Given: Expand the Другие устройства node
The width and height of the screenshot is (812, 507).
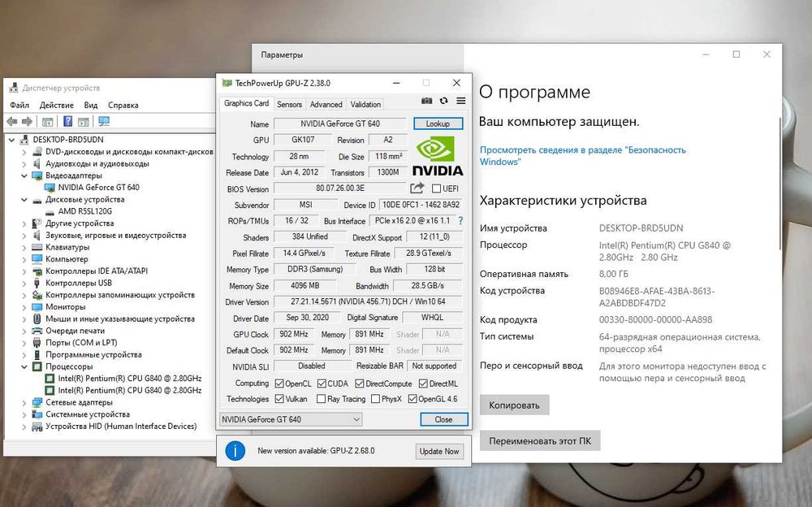Looking at the screenshot, I should coord(24,223).
